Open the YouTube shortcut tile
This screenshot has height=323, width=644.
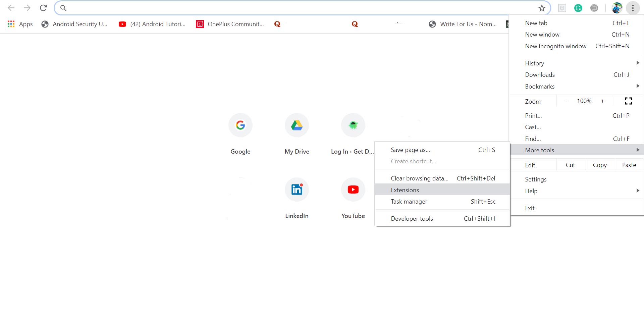click(x=353, y=198)
